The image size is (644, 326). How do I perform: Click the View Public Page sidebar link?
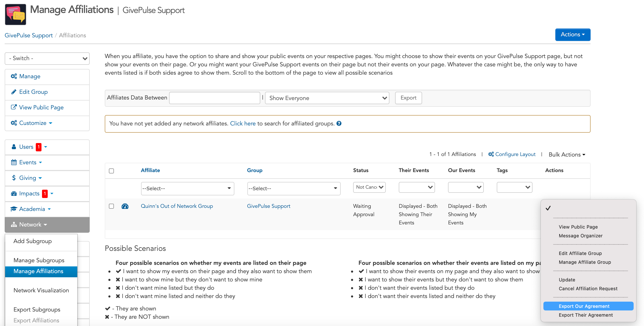pyautogui.click(x=41, y=107)
